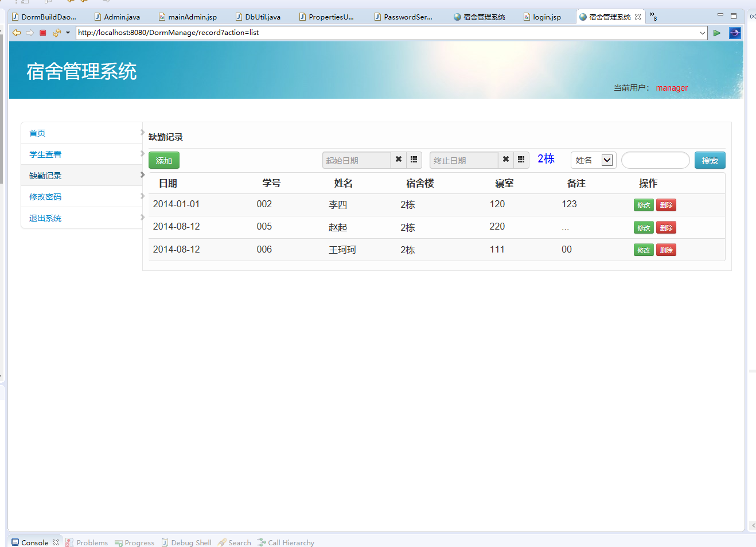Screen dimensions: 756x547
Task: Click the green 添加 button
Action: click(x=163, y=160)
